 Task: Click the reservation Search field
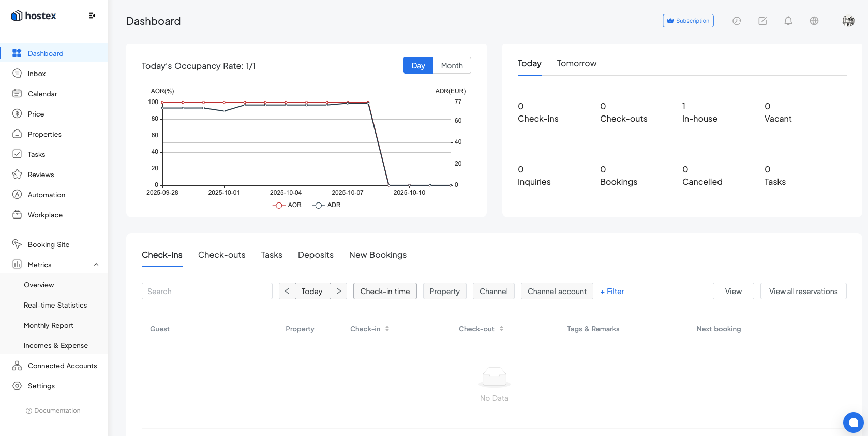pyautogui.click(x=207, y=292)
